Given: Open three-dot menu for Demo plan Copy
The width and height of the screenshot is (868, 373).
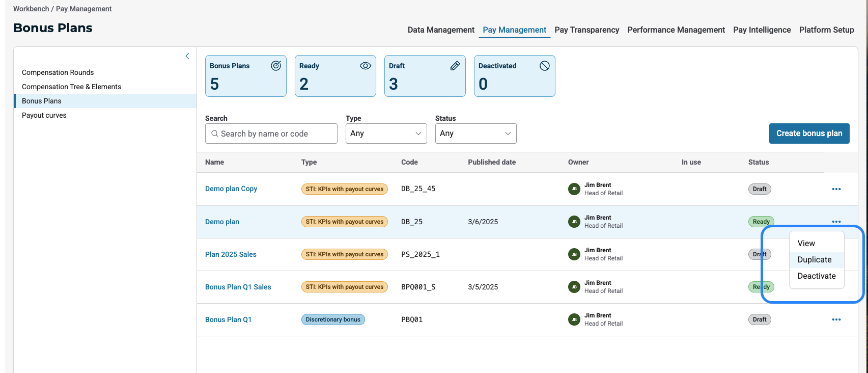Looking at the screenshot, I should pos(836,189).
